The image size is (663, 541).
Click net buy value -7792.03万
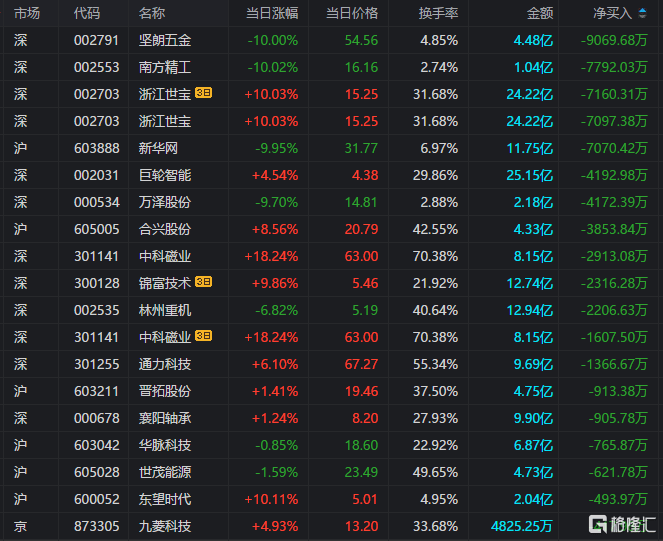(614, 68)
